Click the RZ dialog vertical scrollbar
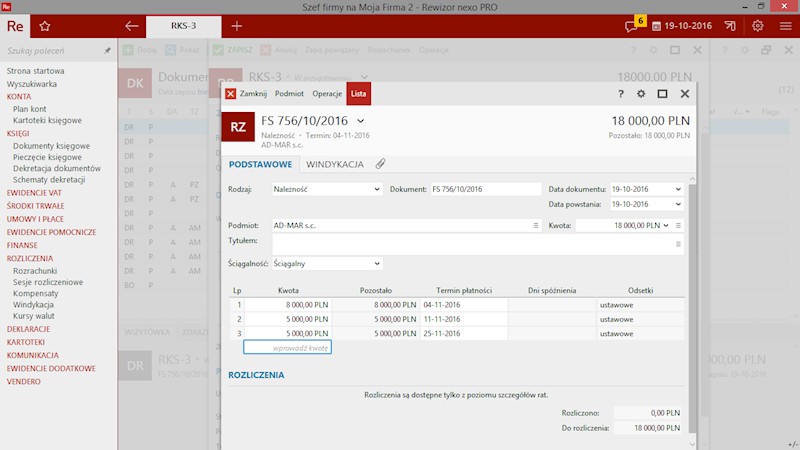This screenshot has height=450, width=800. pos(692,308)
